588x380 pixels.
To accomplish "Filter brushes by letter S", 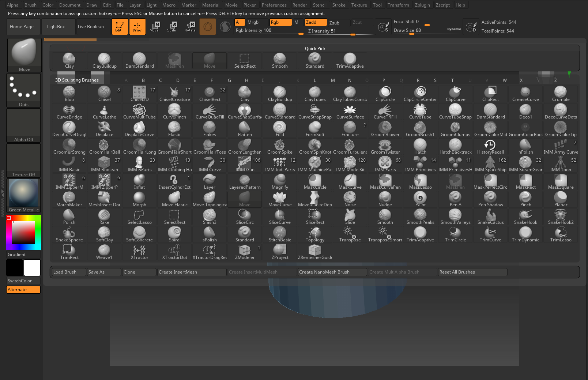I will coord(435,80).
